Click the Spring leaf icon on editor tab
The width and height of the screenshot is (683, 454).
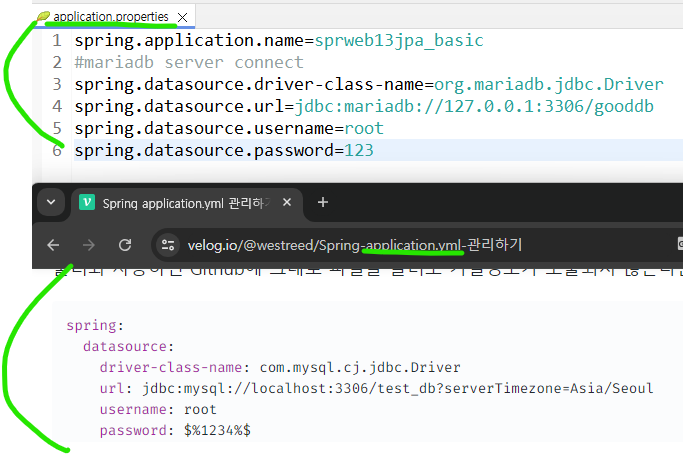point(43,17)
